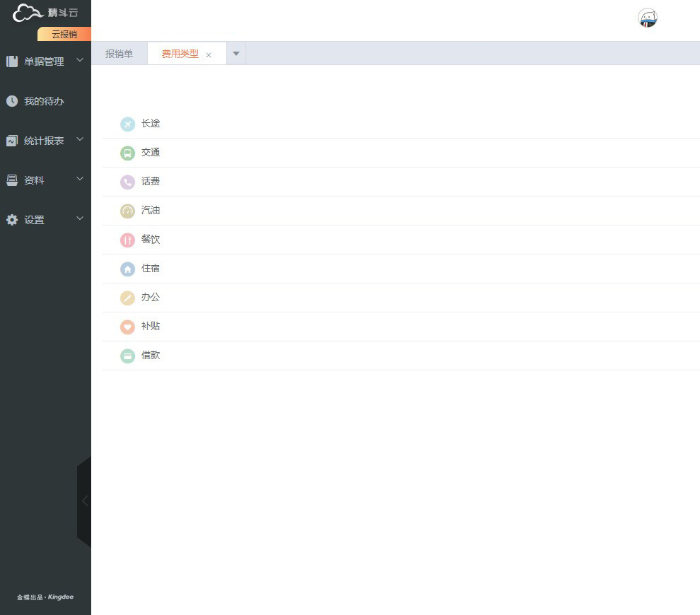Click the 借款 card icon
The height and width of the screenshot is (615, 700).
[128, 356]
